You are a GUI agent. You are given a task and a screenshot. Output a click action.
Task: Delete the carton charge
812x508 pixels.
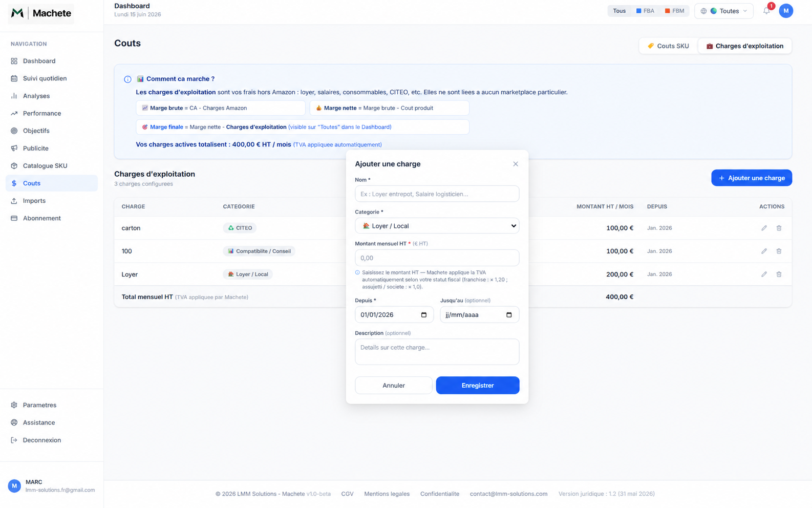[x=779, y=228]
